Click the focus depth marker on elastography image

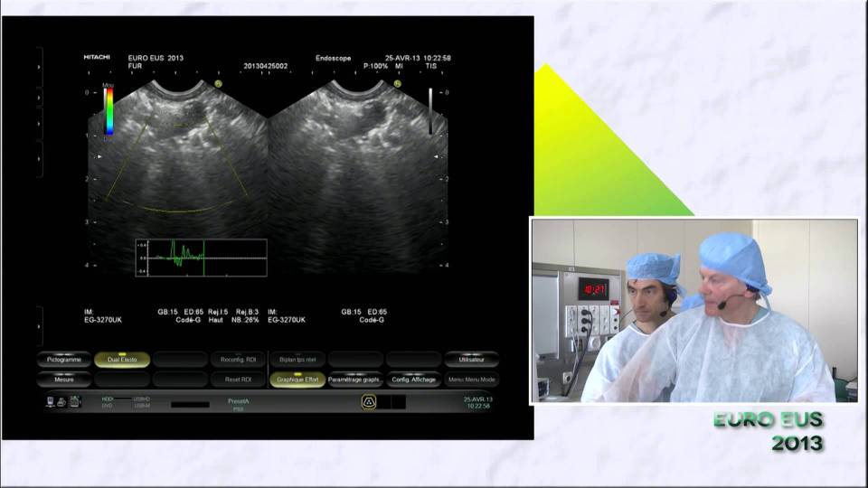(99, 156)
